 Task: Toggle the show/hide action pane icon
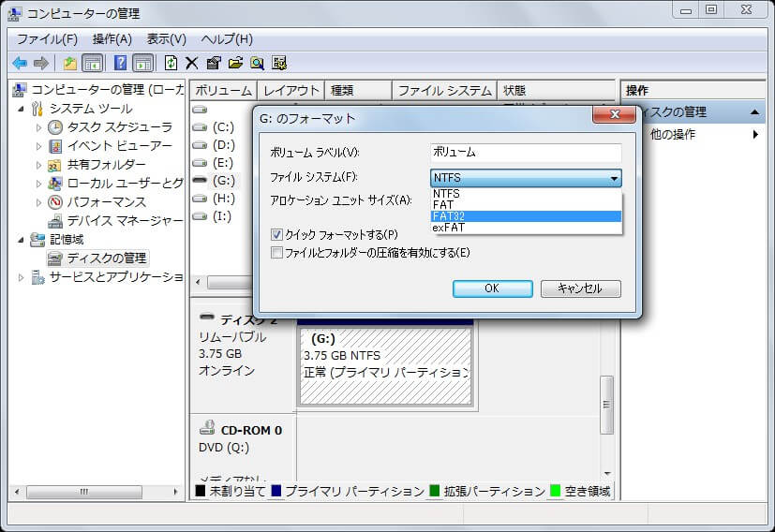coord(143,64)
